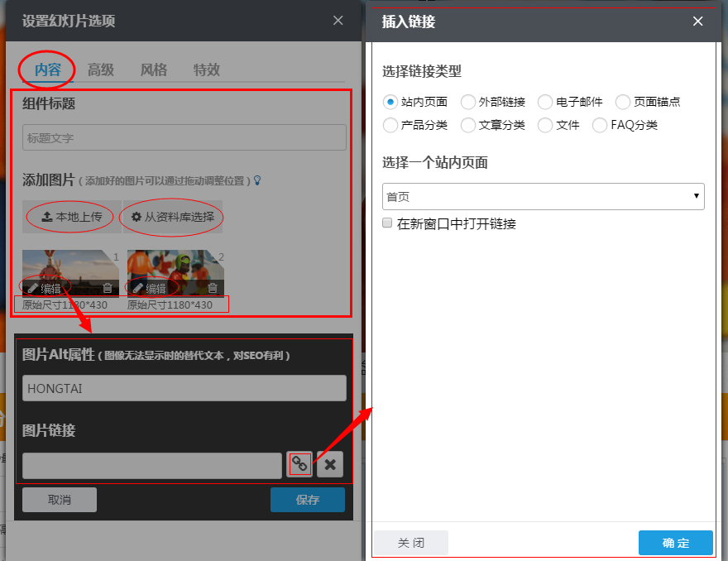Image resolution: width=728 pixels, height=561 pixels.
Task: Switch to the 风格 tab
Action: coord(153,70)
